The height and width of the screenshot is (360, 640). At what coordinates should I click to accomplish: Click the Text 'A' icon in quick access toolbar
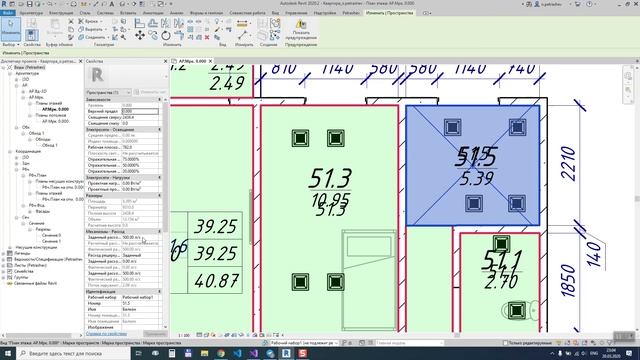coord(111,4)
